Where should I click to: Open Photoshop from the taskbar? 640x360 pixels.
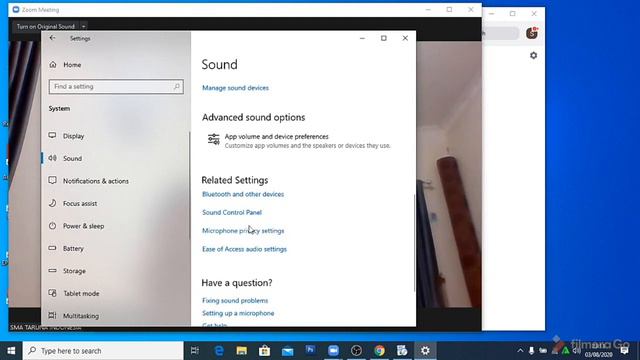310,350
